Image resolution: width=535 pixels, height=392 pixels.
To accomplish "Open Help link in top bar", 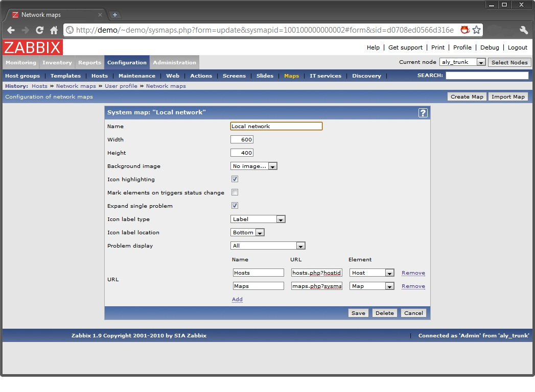I will (373, 47).
